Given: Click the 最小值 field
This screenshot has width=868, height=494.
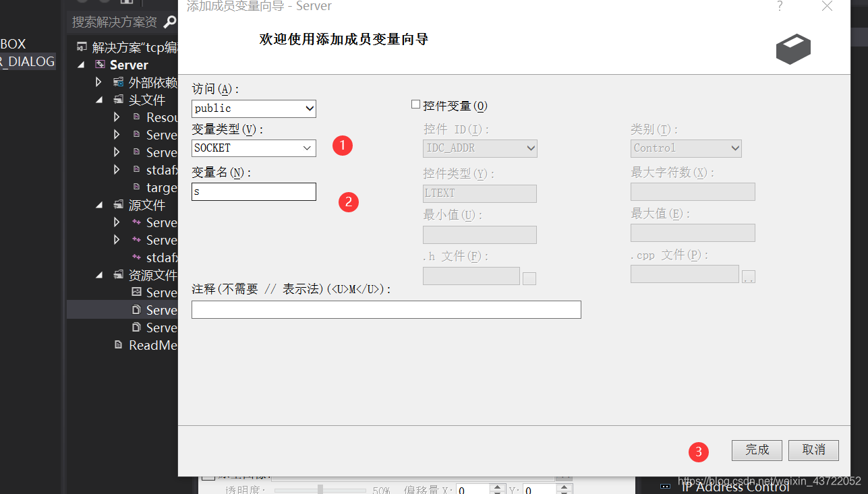Looking at the screenshot, I should tap(480, 235).
